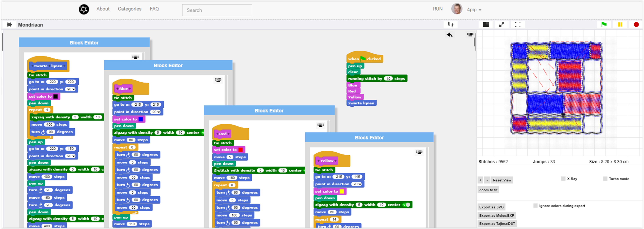Open the 4pip user dropdown

(474, 10)
